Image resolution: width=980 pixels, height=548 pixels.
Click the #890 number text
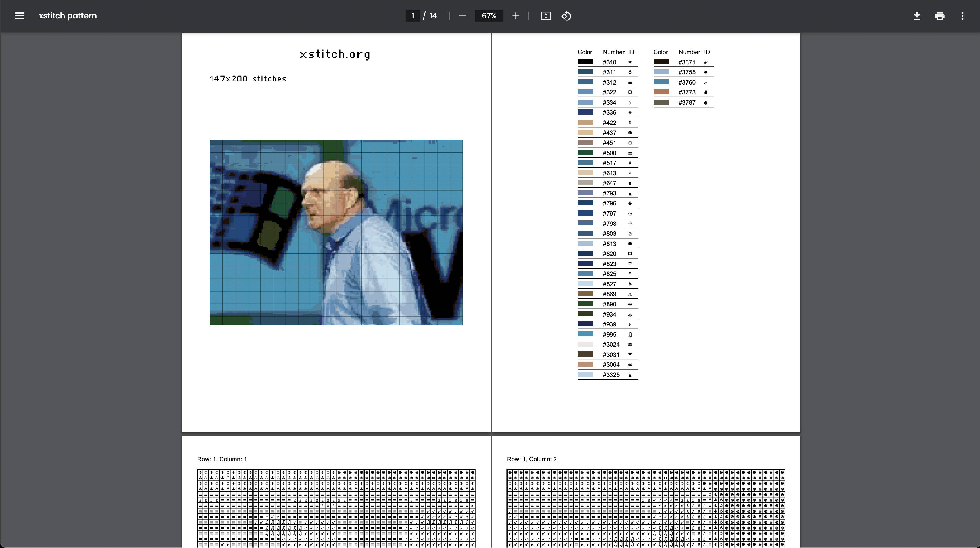click(610, 304)
